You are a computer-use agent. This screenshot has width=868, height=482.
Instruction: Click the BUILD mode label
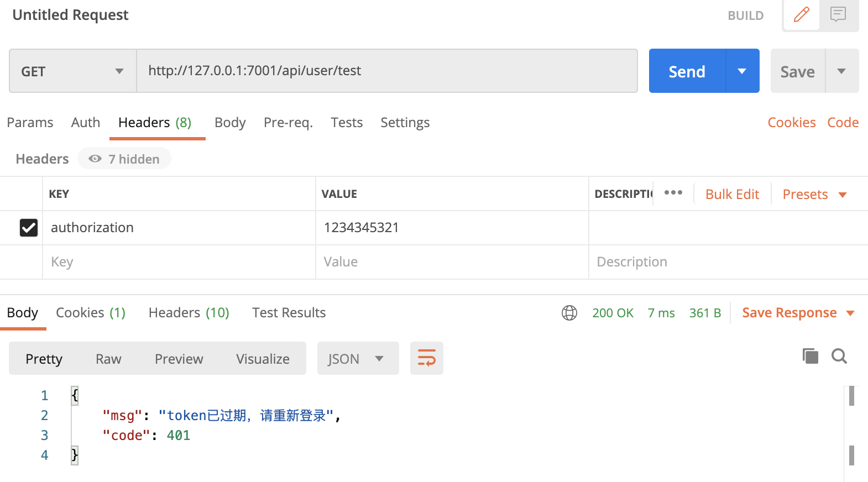click(745, 15)
